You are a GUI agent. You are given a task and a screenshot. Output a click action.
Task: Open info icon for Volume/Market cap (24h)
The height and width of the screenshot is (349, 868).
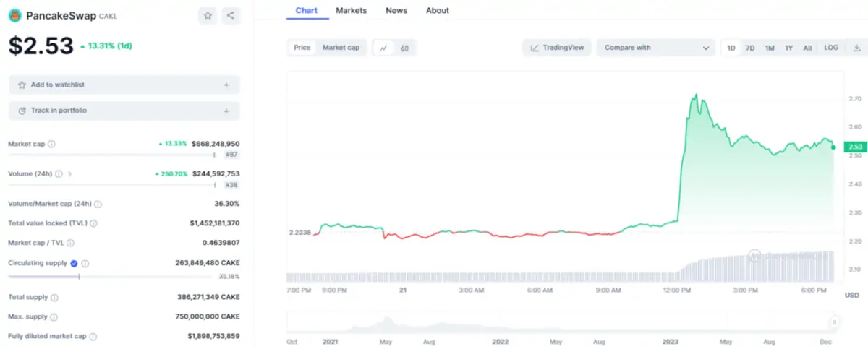point(98,204)
